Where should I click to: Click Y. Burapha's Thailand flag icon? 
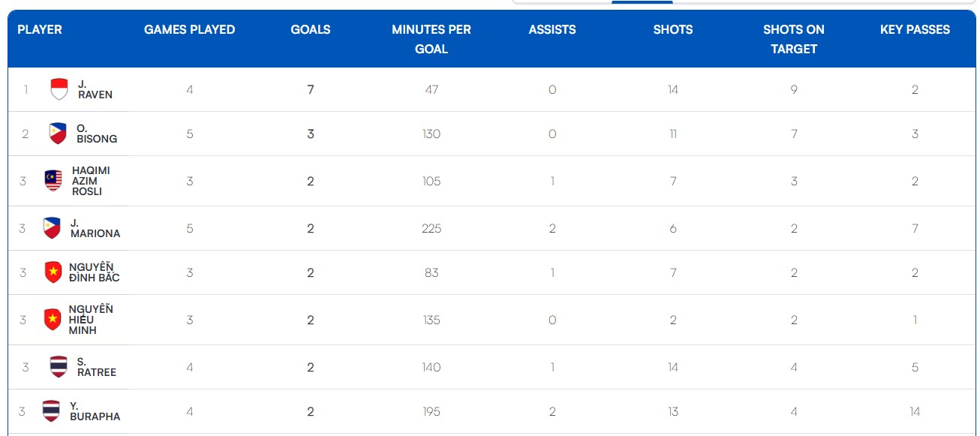(x=51, y=411)
